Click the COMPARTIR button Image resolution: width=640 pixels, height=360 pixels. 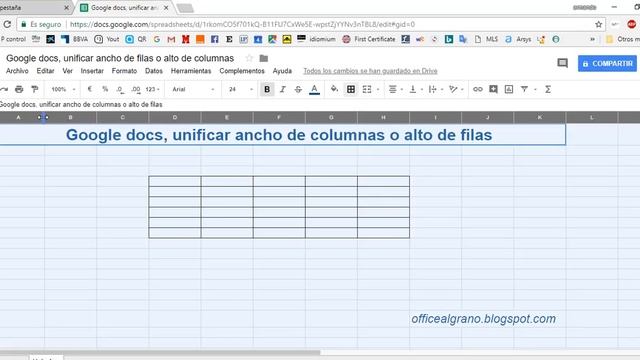[x=607, y=64]
